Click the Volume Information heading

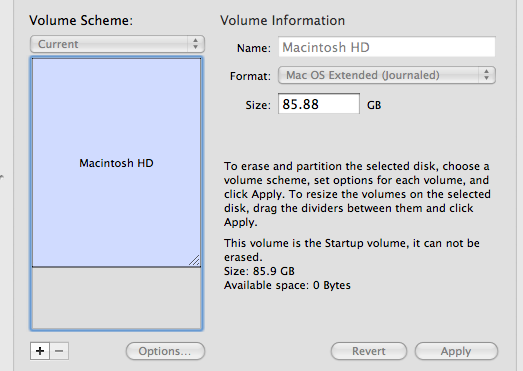coord(283,21)
